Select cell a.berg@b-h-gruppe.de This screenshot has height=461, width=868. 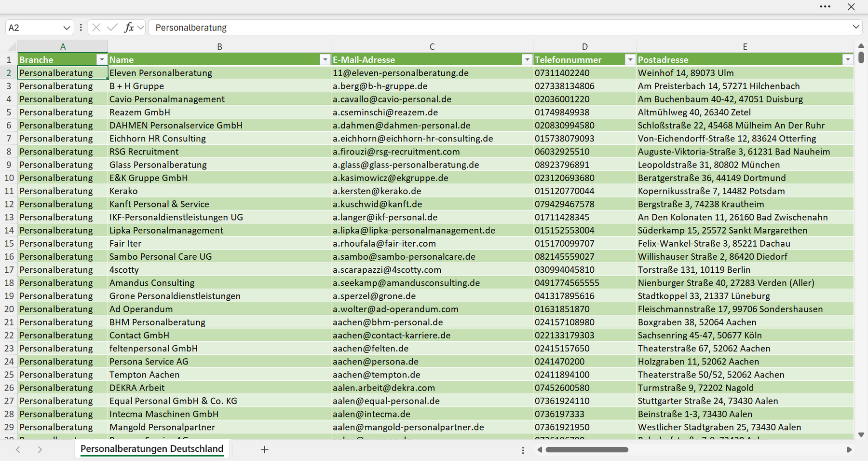coord(432,86)
